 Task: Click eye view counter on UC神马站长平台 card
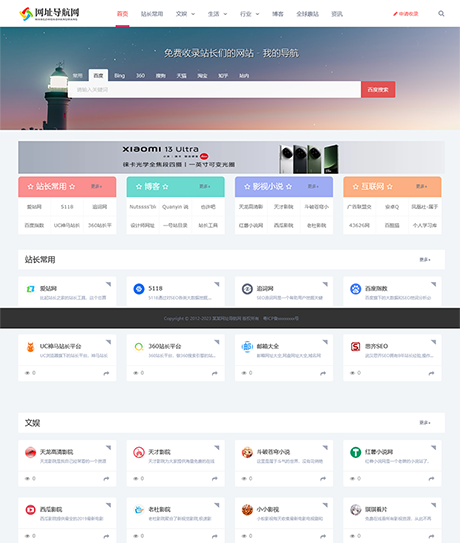tap(30, 373)
